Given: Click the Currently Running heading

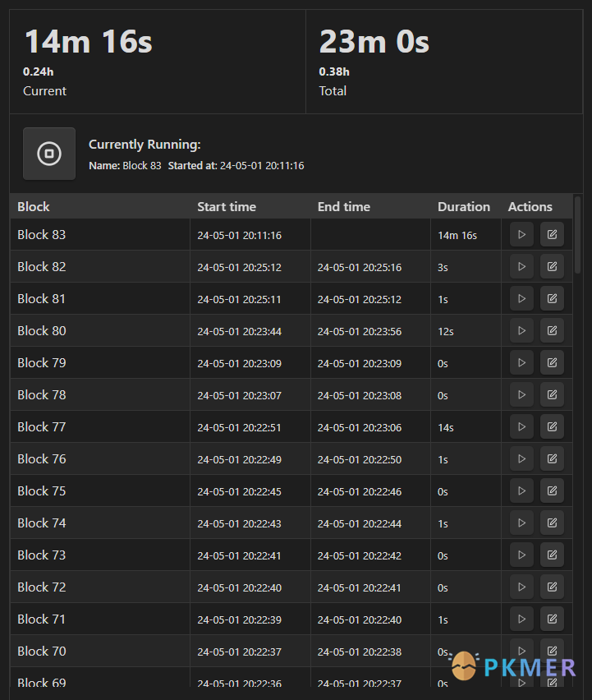Looking at the screenshot, I should pyautogui.click(x=145, y=145).
